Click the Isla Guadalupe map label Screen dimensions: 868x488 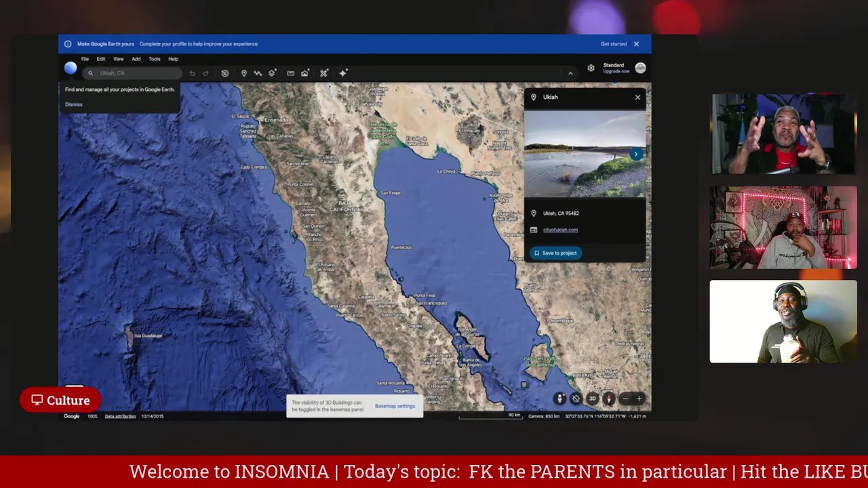149,335
